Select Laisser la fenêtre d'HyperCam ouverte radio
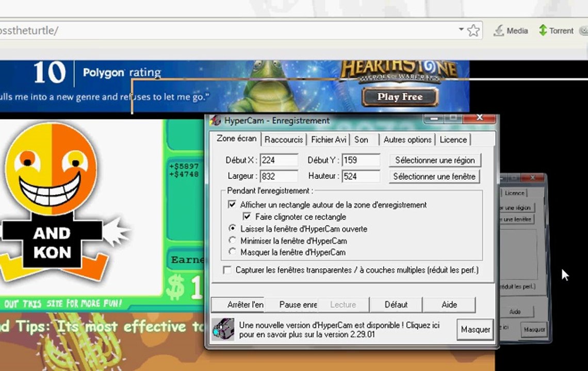This screenshot has width=588, height=371. [233, 228]
